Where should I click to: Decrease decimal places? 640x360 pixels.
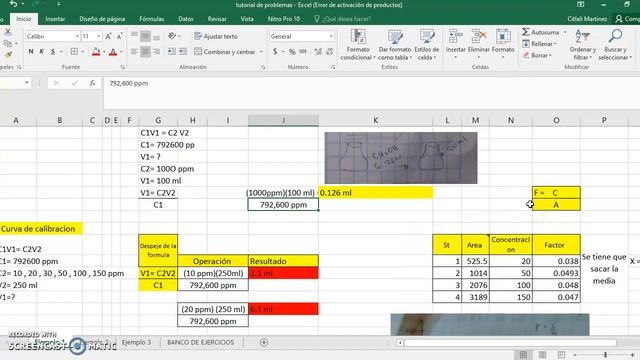point(329,52)
